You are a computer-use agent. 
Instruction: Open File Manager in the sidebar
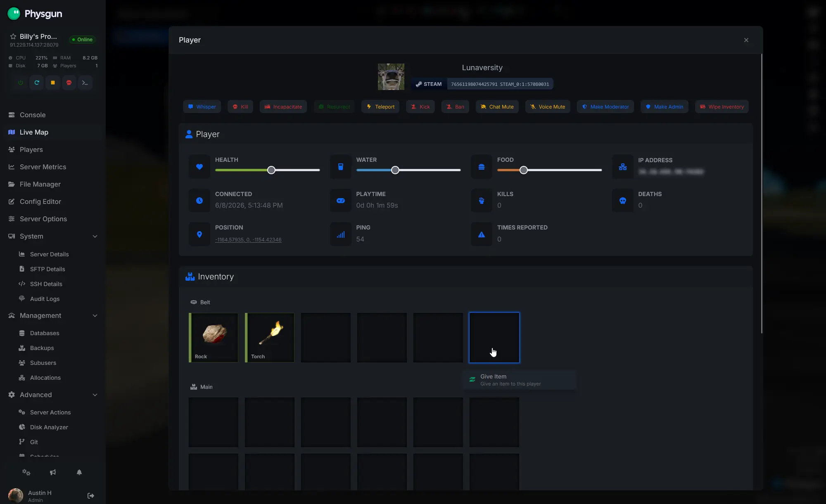coord(53,184)
